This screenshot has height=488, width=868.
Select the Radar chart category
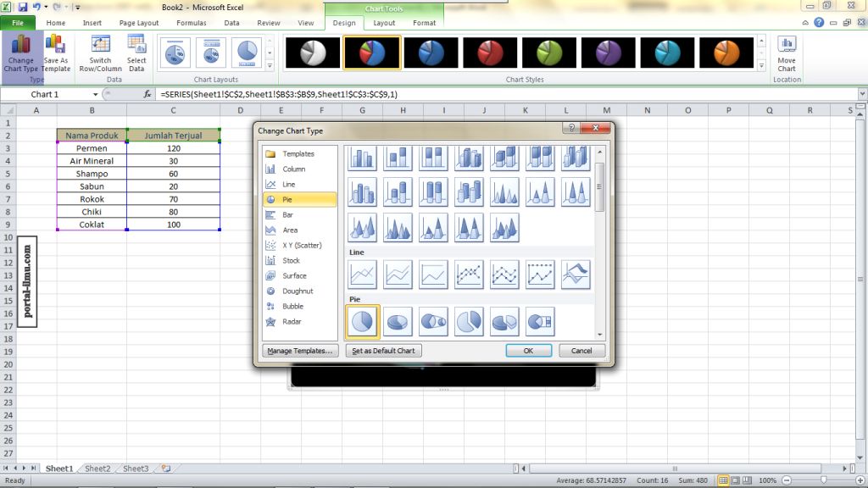(299, 321)
